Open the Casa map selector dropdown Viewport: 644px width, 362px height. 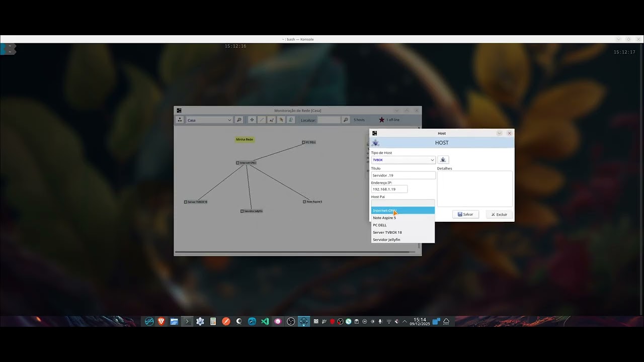[x=209, y=120]
